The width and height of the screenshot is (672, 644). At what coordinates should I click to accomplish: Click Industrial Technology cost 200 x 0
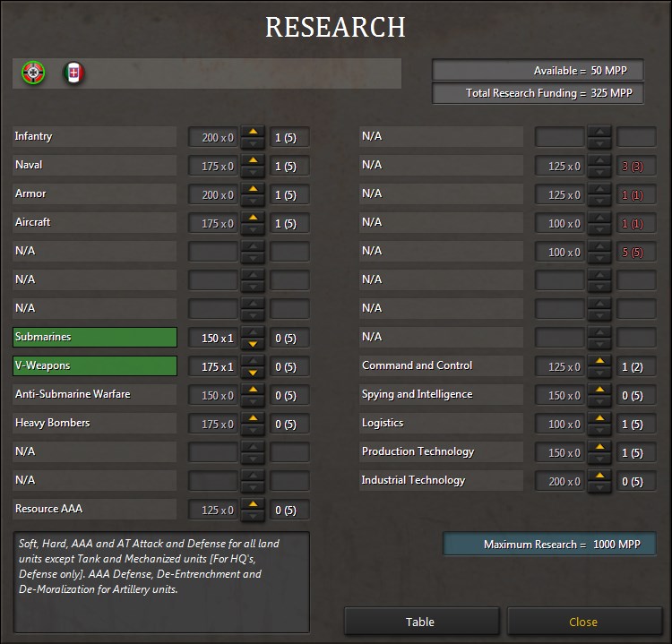(560, 482)
